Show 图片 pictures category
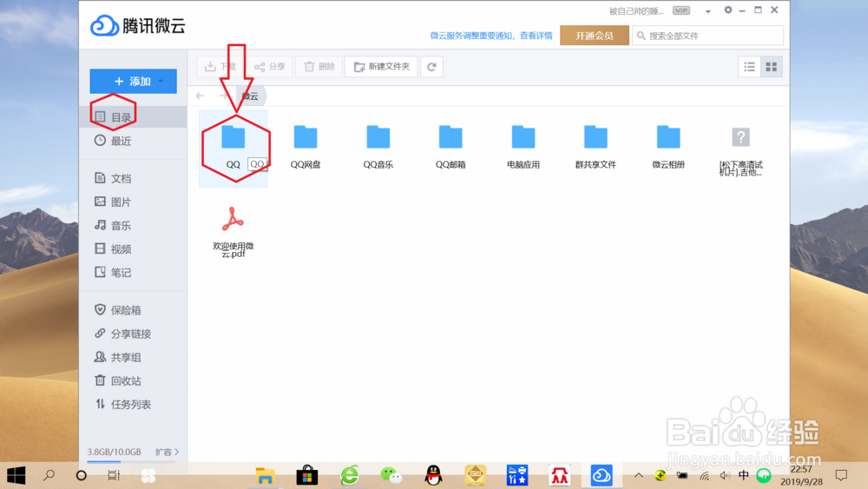 click(x=133, y=202)
